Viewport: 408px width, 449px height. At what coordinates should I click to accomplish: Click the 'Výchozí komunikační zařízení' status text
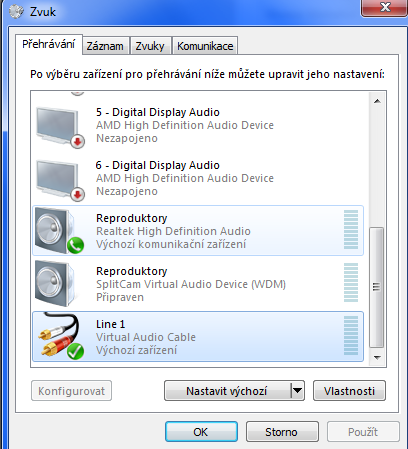point(171,244)
